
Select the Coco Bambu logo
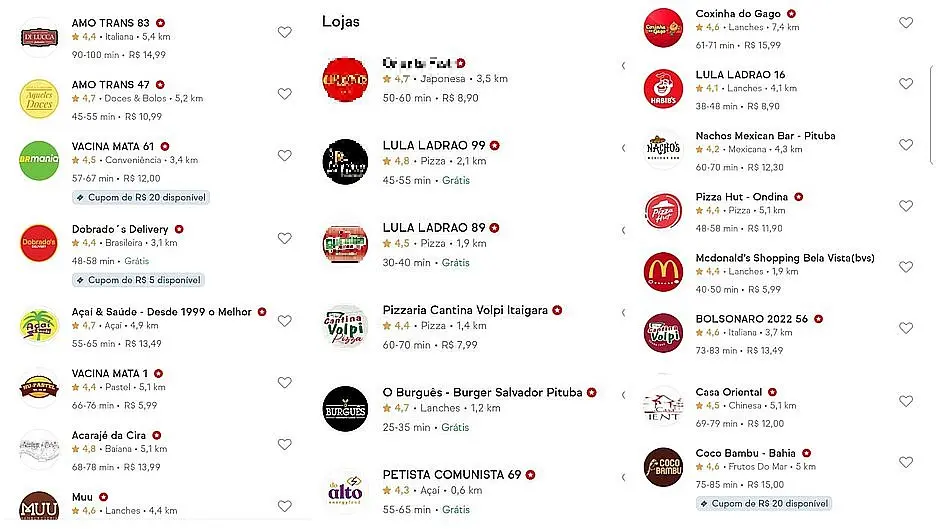(663, 466)
